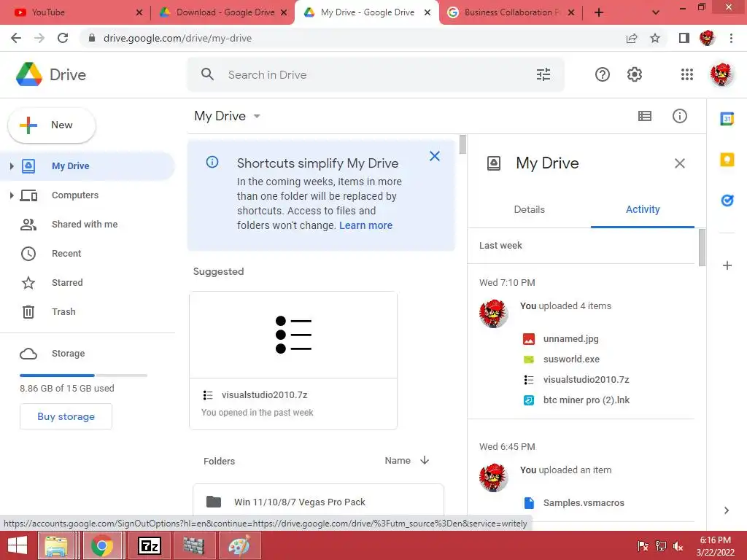Open the Windows Start menu
The image size is (747, 560).
[x=18, y=545]
